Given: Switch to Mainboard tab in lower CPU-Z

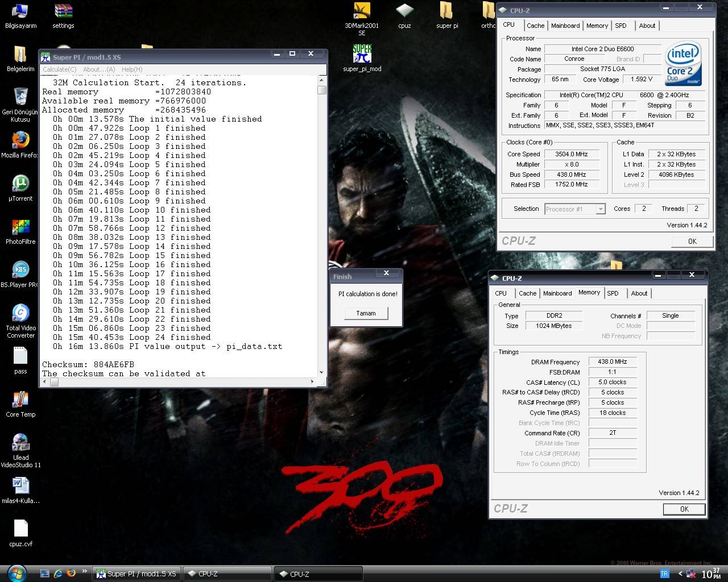Looking at the screenshot, I should (x=557, y=293).
